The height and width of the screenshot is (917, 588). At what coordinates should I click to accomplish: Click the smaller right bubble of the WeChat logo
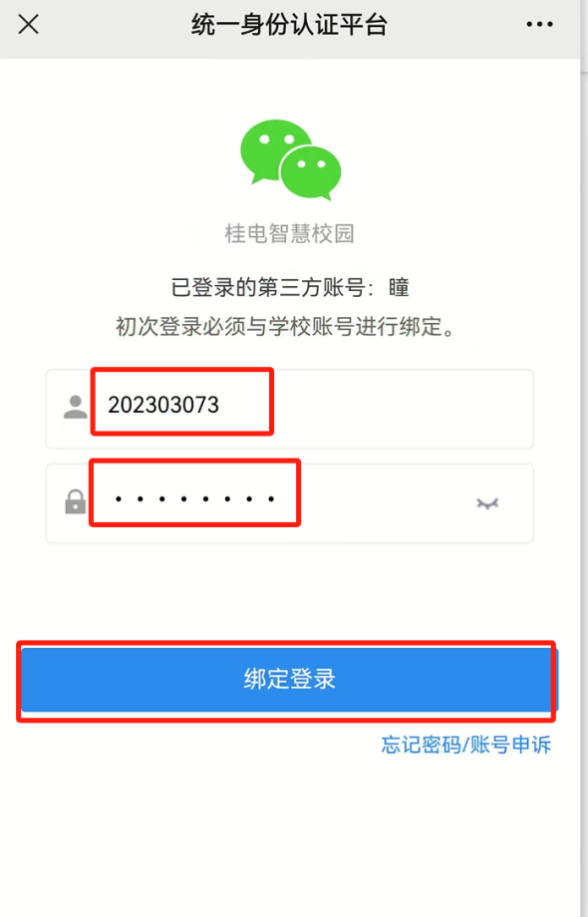[312, 171]
